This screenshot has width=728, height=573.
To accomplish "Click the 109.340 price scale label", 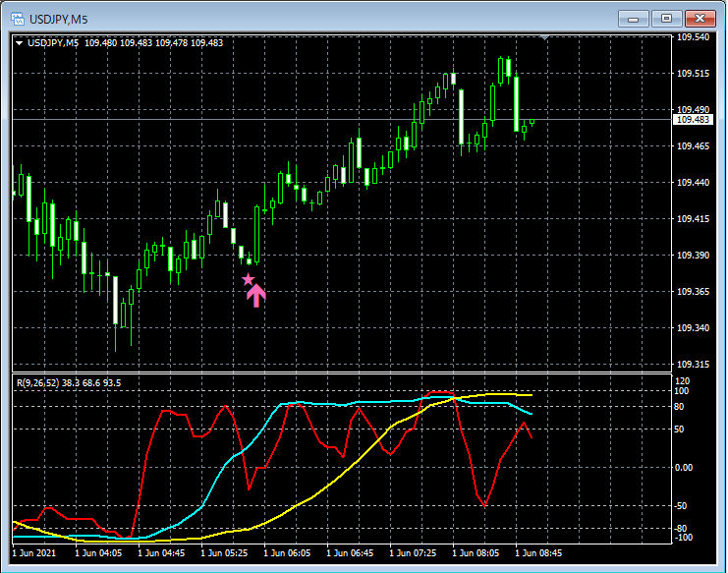I will [694, 328].
